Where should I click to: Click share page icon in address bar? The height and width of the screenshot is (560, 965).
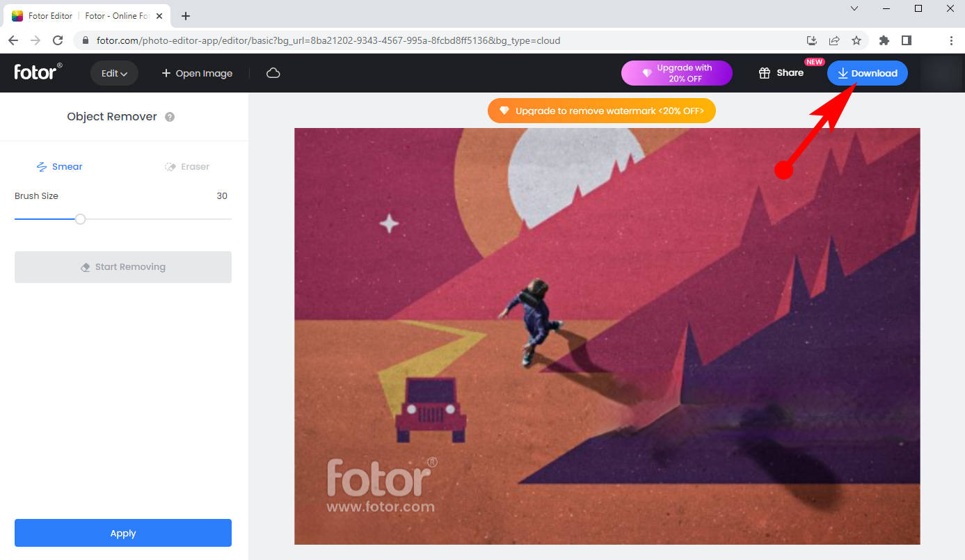click(834, 40)
